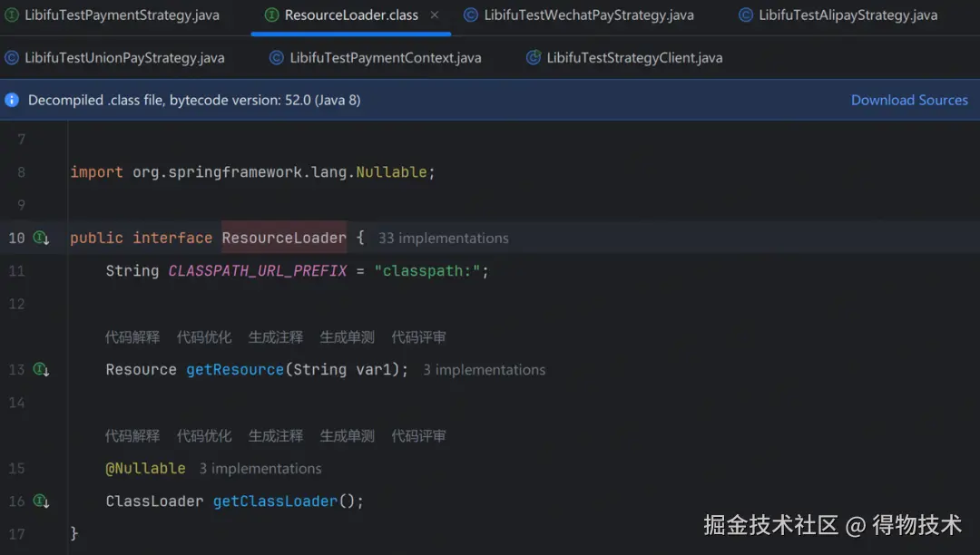Close the ResourceLoader.class tab
Image resolution: width=980 pixels, height=555 pixels.
(x=435, y=15)
